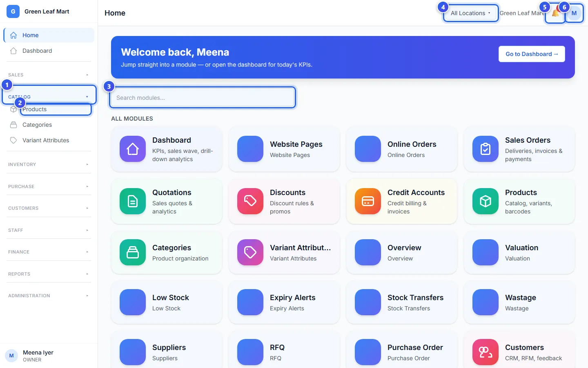Click the Categories module box icon

[x=133, y=252]
